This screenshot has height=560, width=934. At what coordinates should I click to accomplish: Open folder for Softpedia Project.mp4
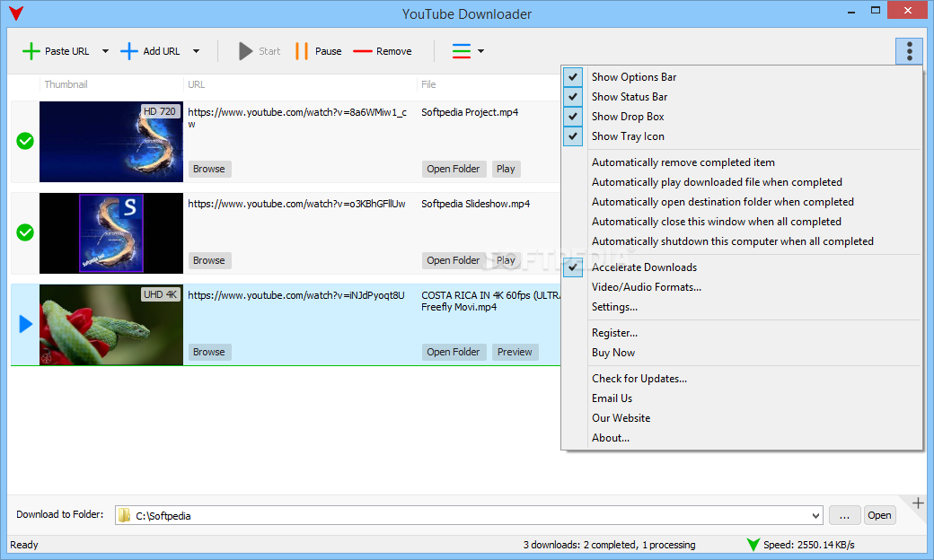click(454, 169)
